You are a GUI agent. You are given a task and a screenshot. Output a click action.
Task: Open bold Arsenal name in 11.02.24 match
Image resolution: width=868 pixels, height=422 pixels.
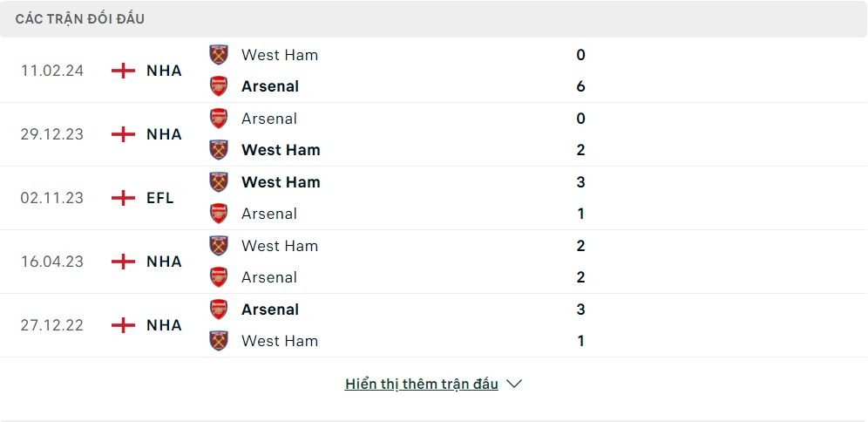coord(270,86)
